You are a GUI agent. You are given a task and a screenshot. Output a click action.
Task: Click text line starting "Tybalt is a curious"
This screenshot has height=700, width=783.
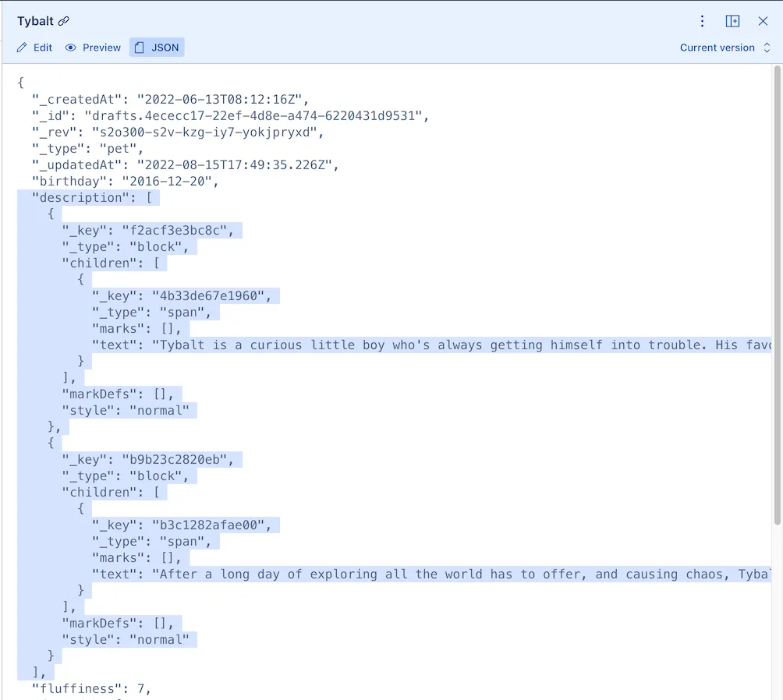coord(460,345)
